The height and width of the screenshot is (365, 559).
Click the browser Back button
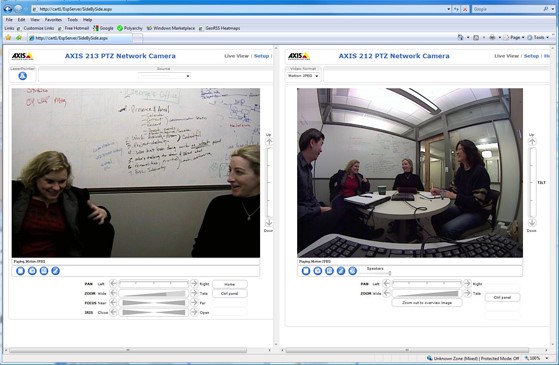8,9
